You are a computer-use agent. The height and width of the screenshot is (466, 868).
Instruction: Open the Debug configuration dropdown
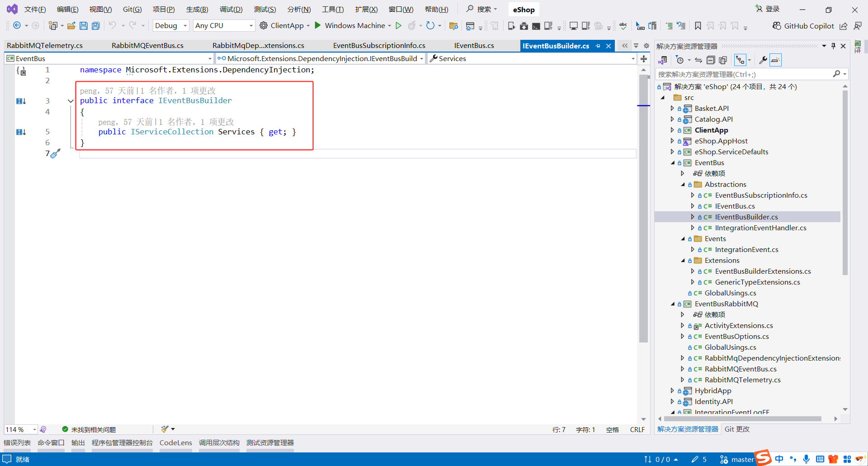(171, 26)
